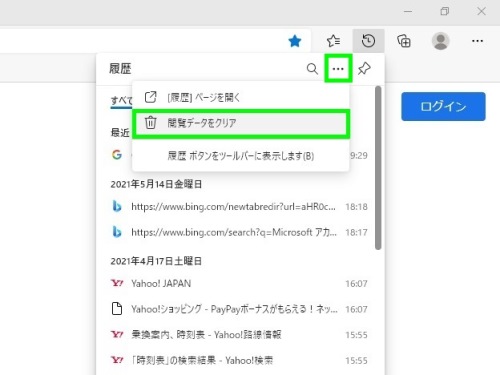The image size is (500, 375).
Task: Open 乗換案内、時刻表 Yahoo!路線情報 entry
Action: pos(239,335)
